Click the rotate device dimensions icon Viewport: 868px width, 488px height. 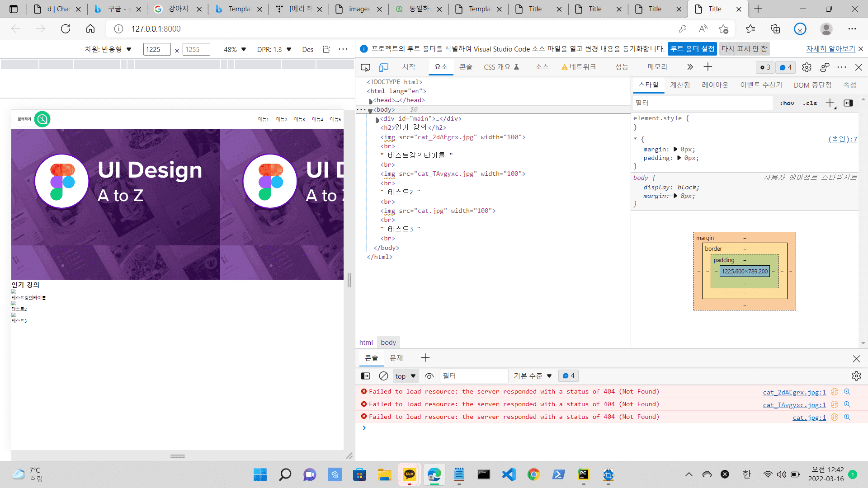(x=326, y=49)
